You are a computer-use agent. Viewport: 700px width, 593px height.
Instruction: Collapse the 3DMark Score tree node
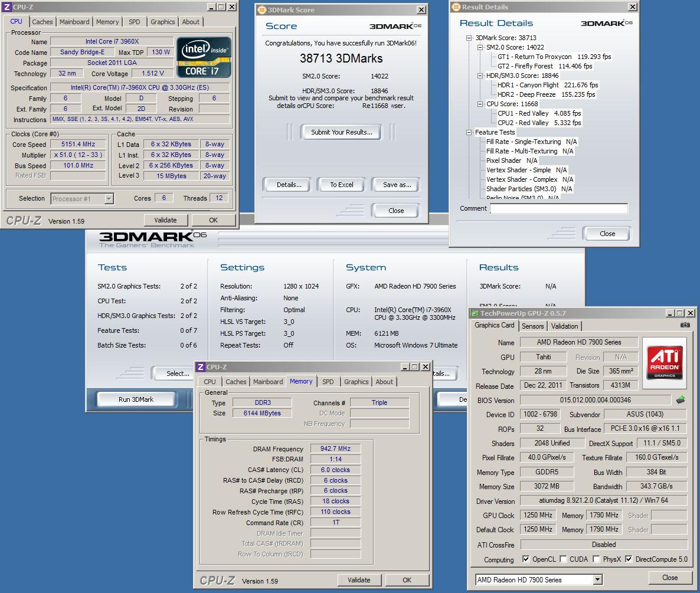click(x=469, y=38)
